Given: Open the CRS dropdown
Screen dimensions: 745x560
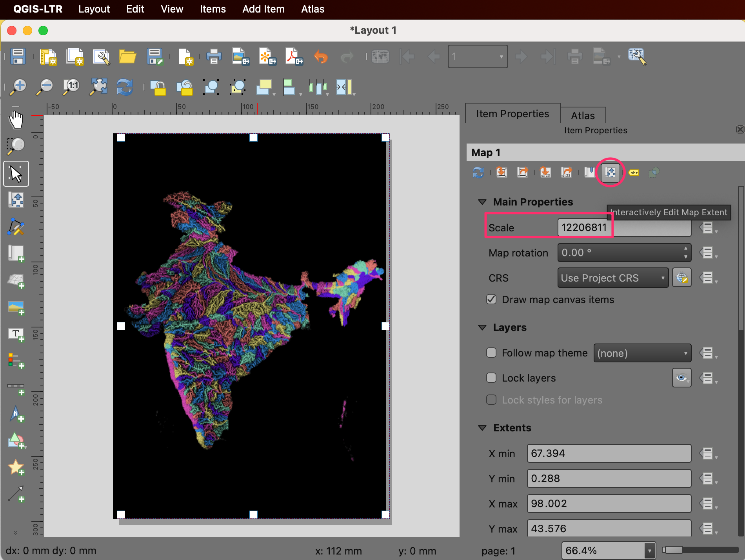Looking at the screenshot, I should click(612, 278).
